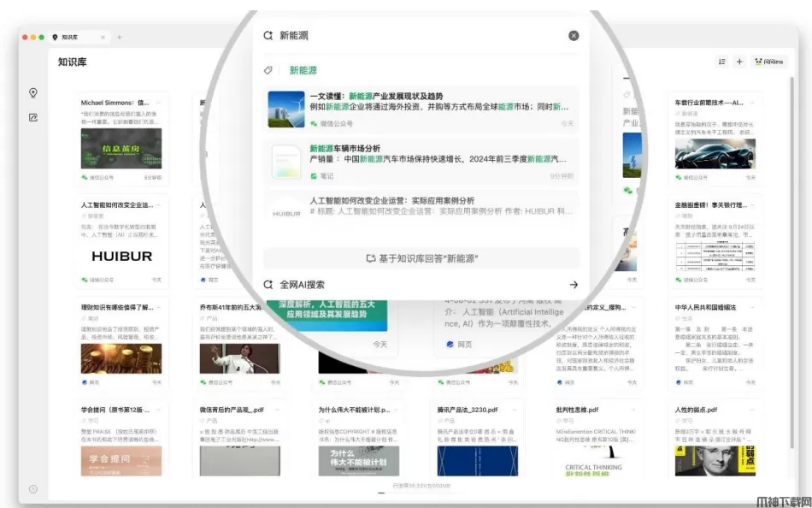Open more menu on 腾讯产品法_3230.pdf card

515,410
